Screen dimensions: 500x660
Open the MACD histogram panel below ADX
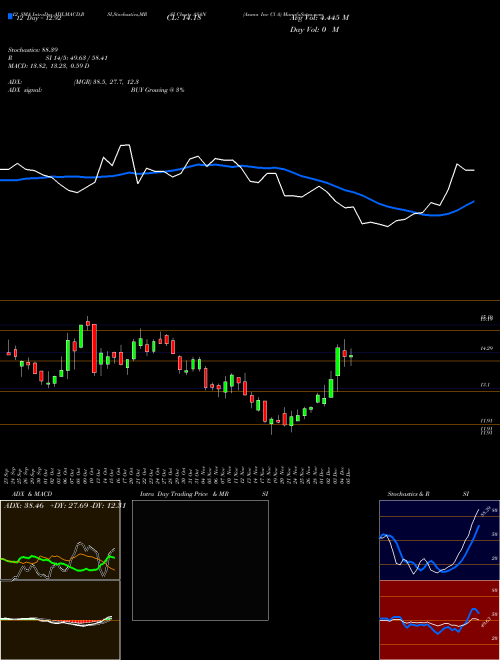(x=60, y=620)
